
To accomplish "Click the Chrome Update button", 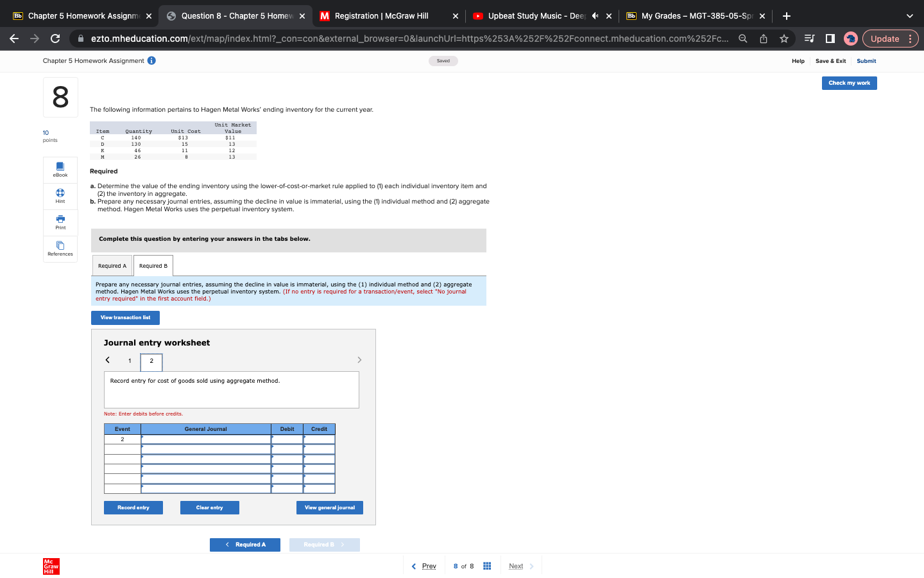I will point(885,39).
